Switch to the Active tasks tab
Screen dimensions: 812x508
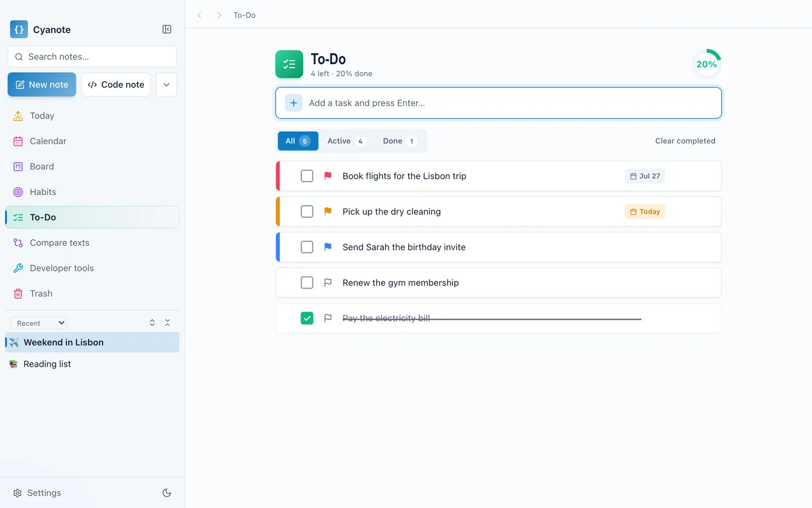point(346,141)
